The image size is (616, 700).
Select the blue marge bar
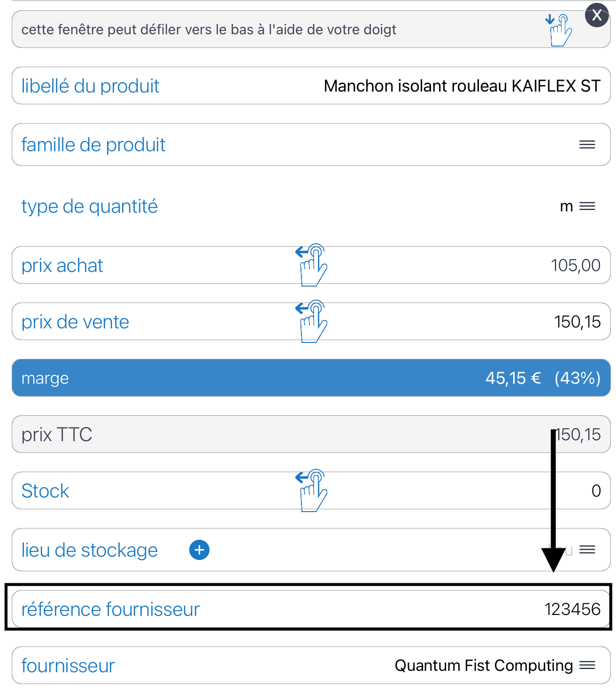pos(311,378)
